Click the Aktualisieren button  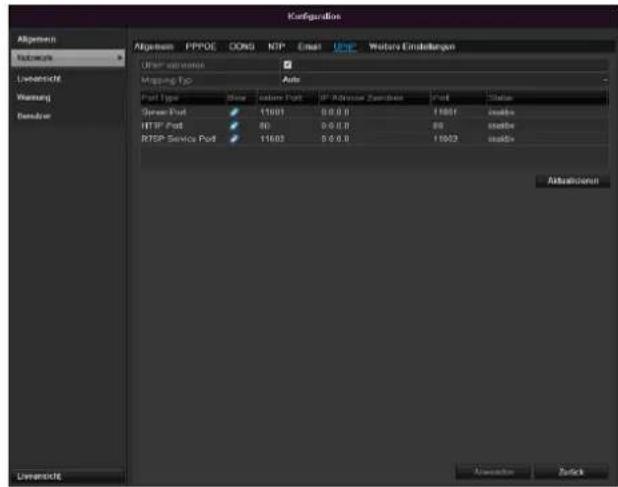[x=573, y=181]
